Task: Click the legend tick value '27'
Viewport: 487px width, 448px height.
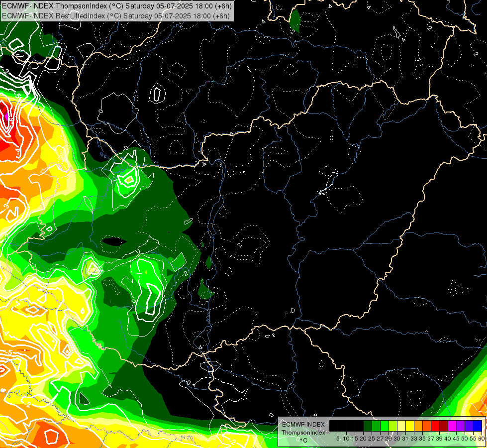Action: 380,439
